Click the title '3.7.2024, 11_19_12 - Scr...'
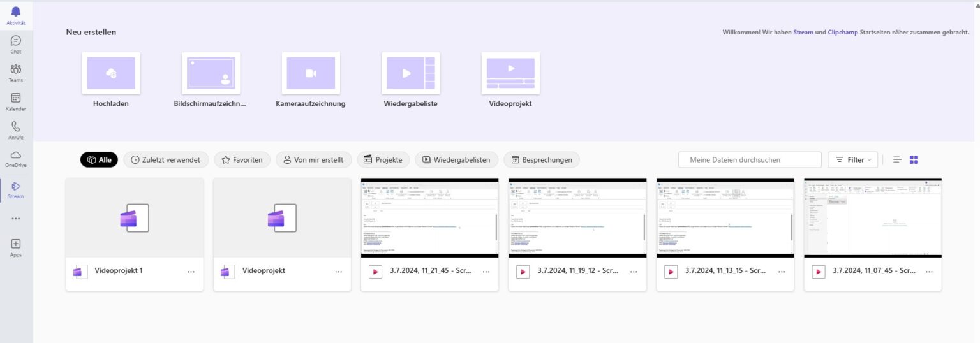The height and width of the screenshot is (343, 980). coord(578,271)
